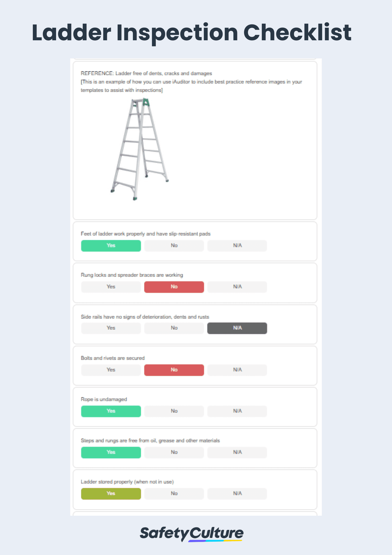Click Yes for steps and rungs free from oil
This screenshot has height=555, width=392.
click(111, 452)
